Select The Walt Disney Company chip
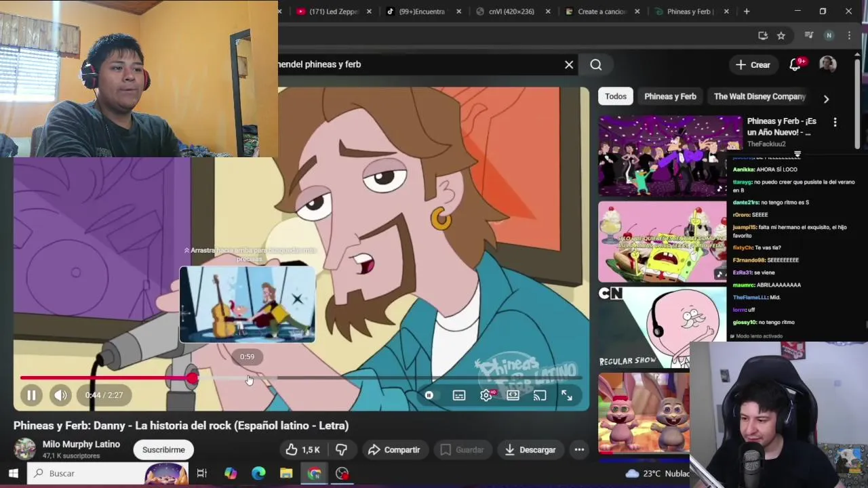Screen dimensions: 868x488 pyautogui.click(x=759, y=96)
